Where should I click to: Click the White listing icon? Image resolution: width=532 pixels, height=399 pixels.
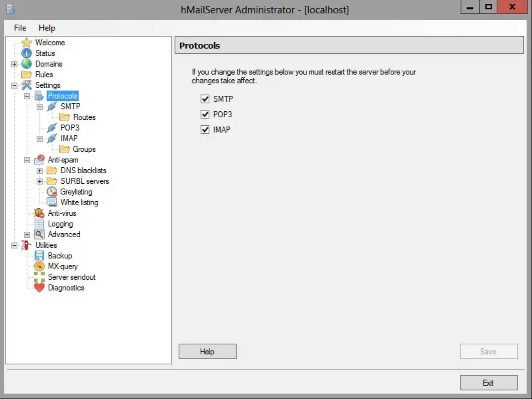tap(52, 202)
